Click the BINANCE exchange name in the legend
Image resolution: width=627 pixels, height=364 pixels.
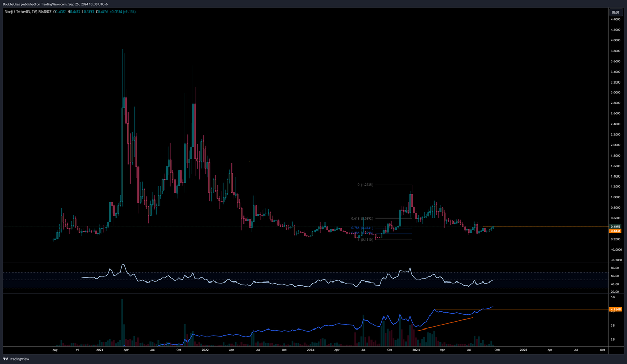[44, 11]
